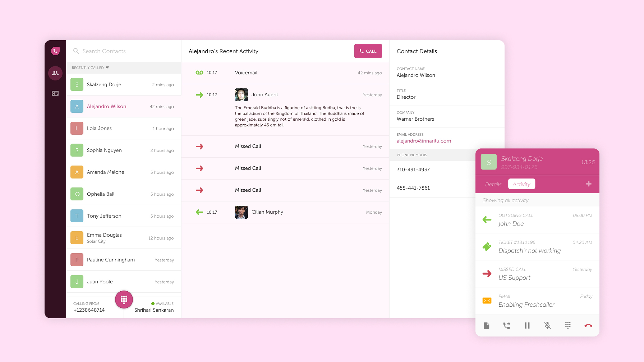
Task: Open the phone dialer from the sidebar
Action: [55, 51]
